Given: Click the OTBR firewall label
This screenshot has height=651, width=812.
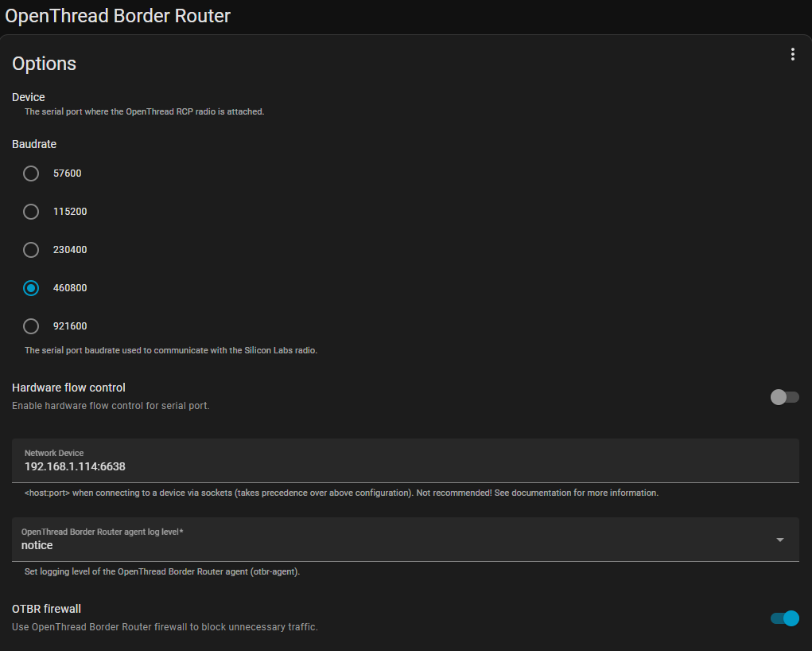Looking at the screenshot, I should point(47,609).
